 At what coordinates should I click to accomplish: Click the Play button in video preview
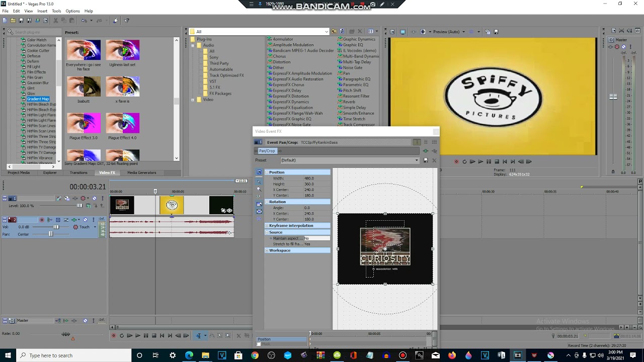[480, 161]
